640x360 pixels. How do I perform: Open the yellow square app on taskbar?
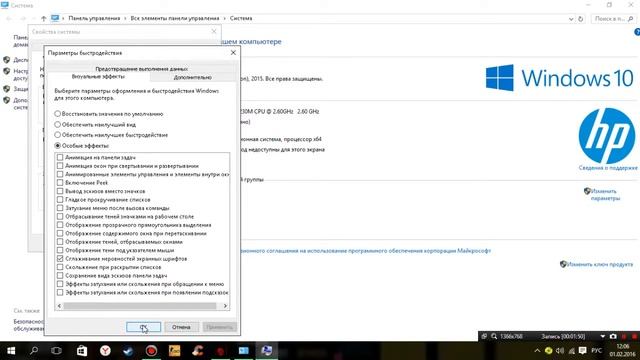pyautogui.click(x=174, y=351)
